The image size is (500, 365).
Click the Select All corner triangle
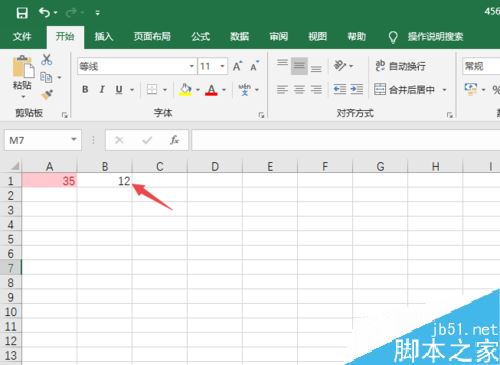coord(15,166)
